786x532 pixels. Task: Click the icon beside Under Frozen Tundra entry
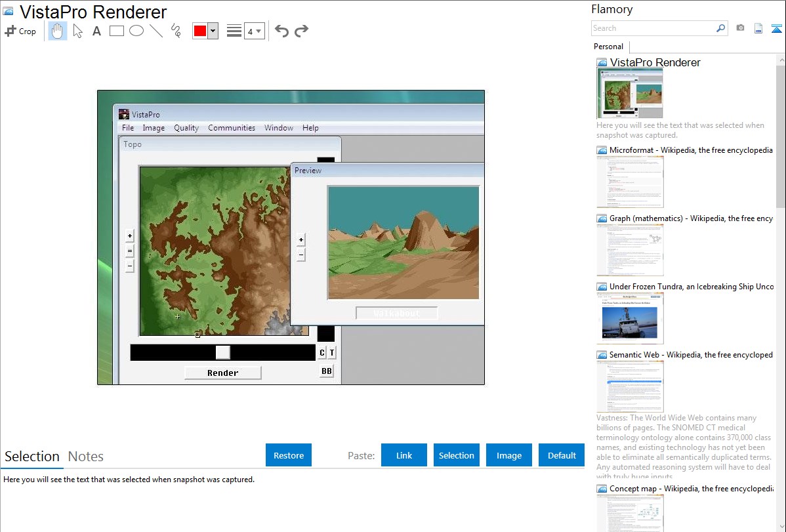[x=602, y=287]
